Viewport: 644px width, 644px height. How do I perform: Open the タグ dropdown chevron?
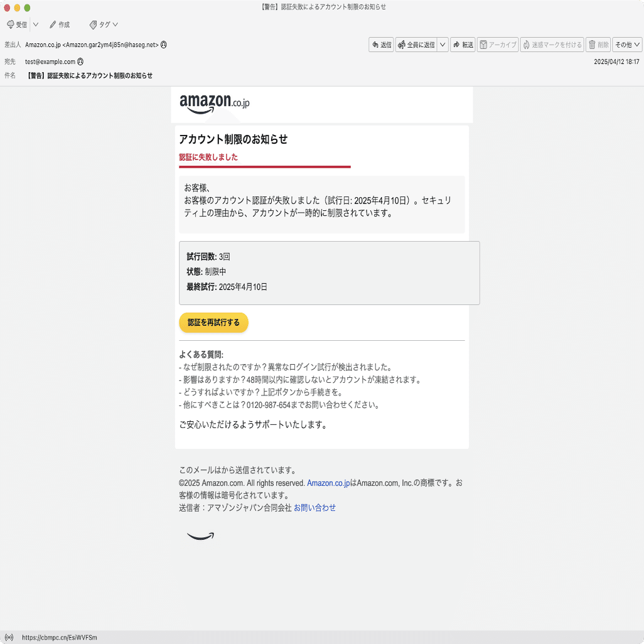coord(115,24)
